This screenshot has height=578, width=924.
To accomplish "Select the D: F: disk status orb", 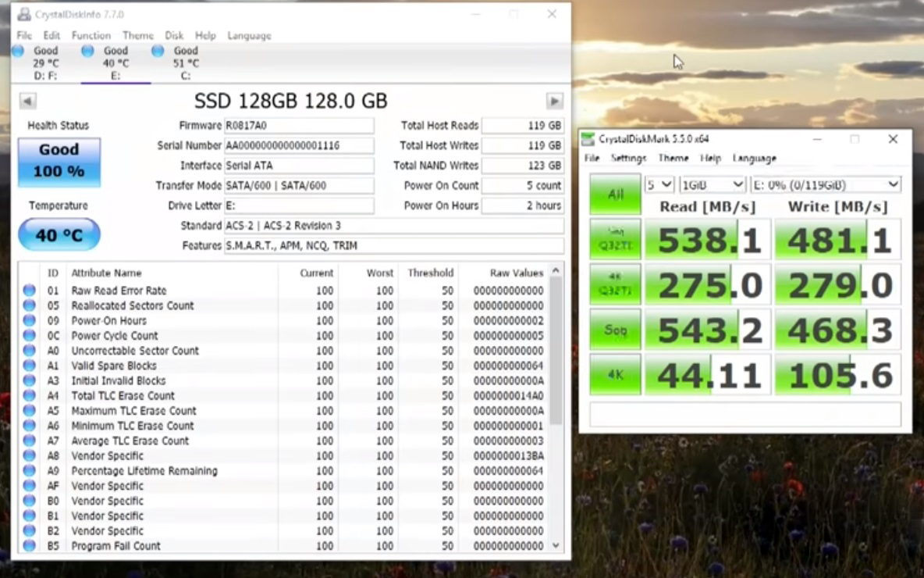I will click(17, 51).
